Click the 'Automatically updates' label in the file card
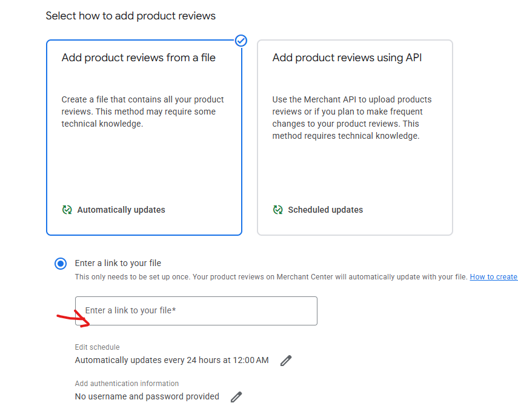Viewport: 518px width, 420px height. point(121,210)
